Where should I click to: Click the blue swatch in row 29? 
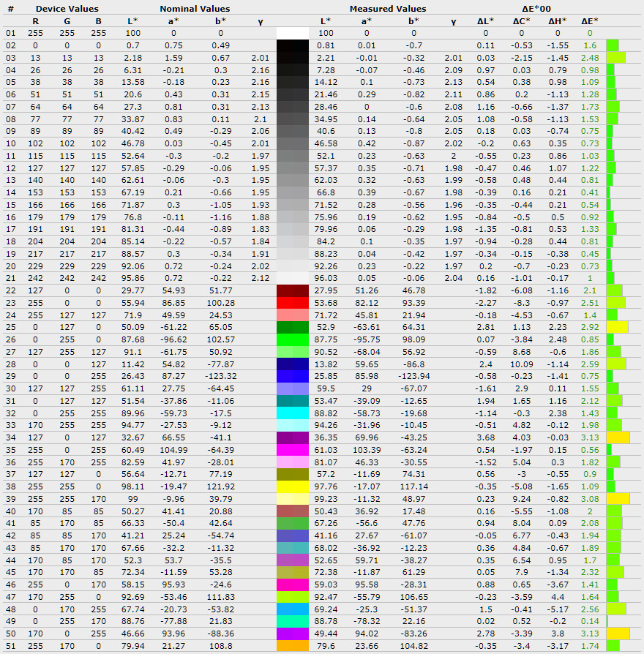pyautogui.click(x=298, y=376)
